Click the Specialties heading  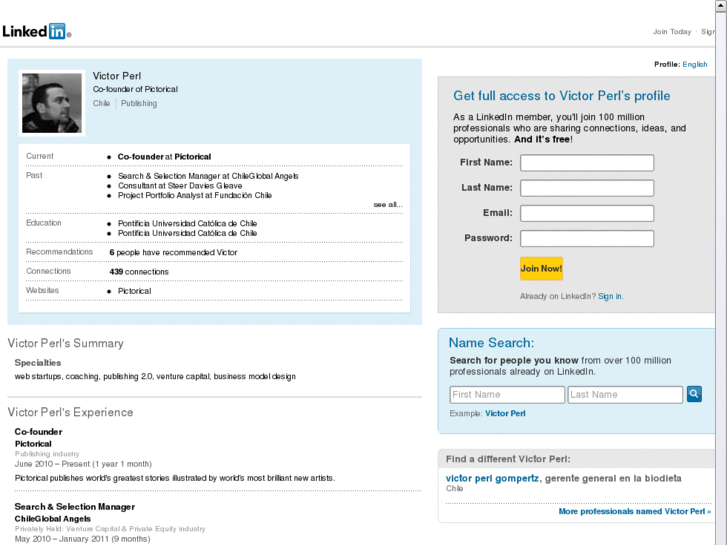[x=38, y=363]
